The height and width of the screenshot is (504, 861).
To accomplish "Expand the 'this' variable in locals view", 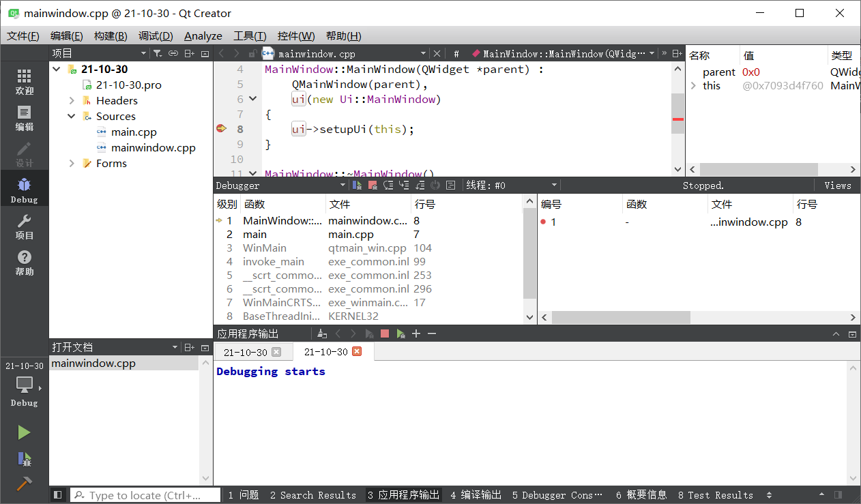I will [x=695, y=85].
